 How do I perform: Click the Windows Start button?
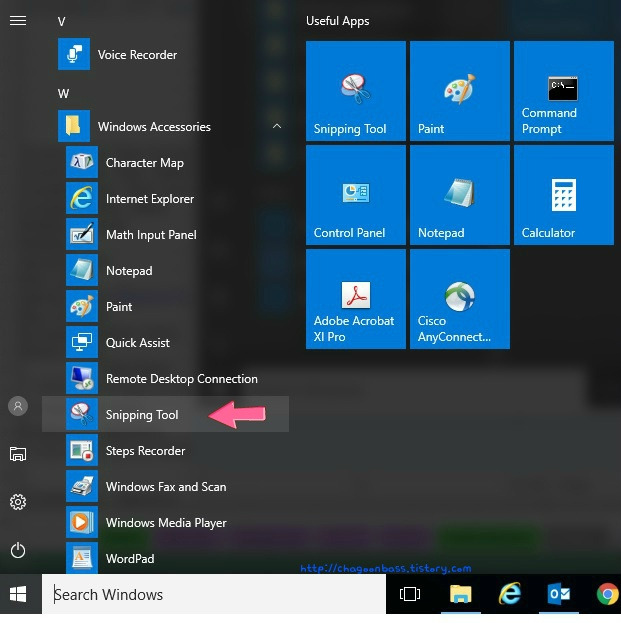click(x=18, y=594)
